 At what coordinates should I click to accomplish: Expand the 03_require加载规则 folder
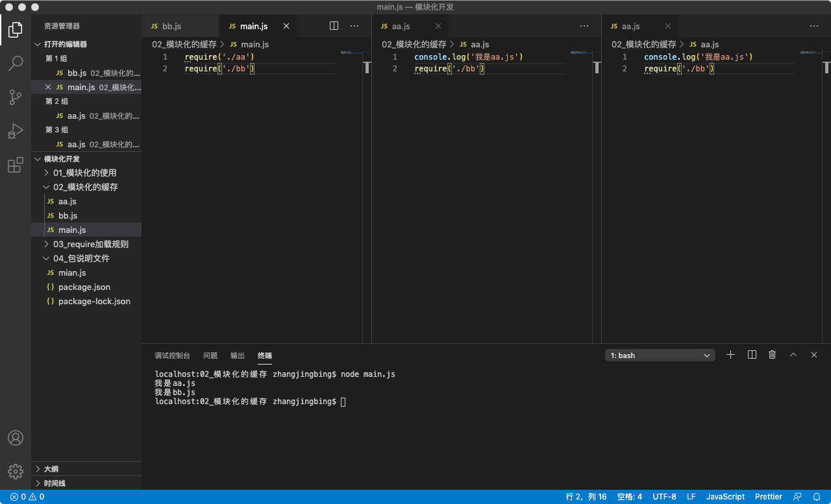click(86, 244)
